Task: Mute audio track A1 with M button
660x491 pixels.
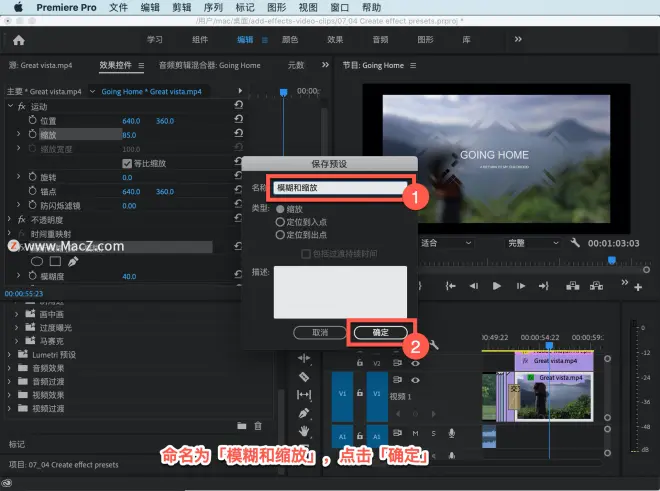Action: (415, 433)
